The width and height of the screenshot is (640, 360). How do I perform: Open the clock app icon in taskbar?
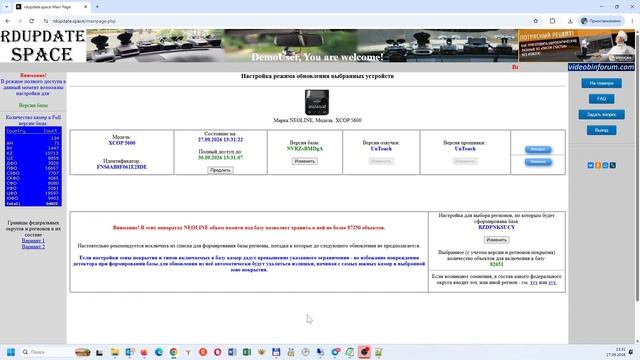click(306, 352)
